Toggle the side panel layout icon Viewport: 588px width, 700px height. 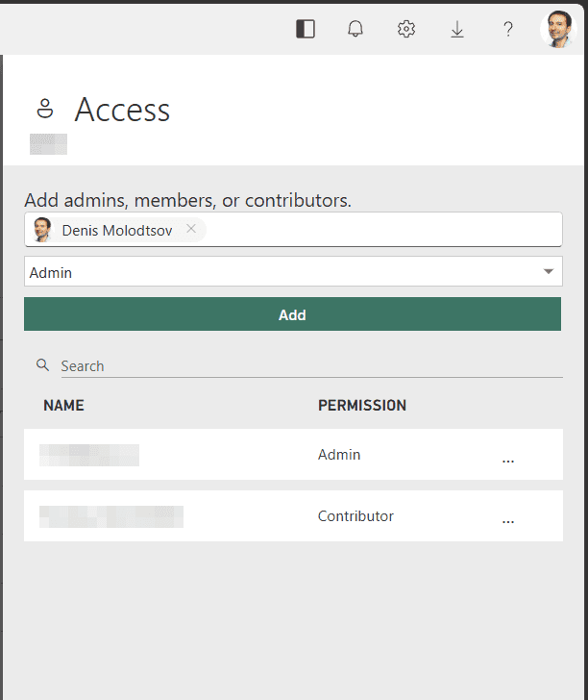point(306,29)
